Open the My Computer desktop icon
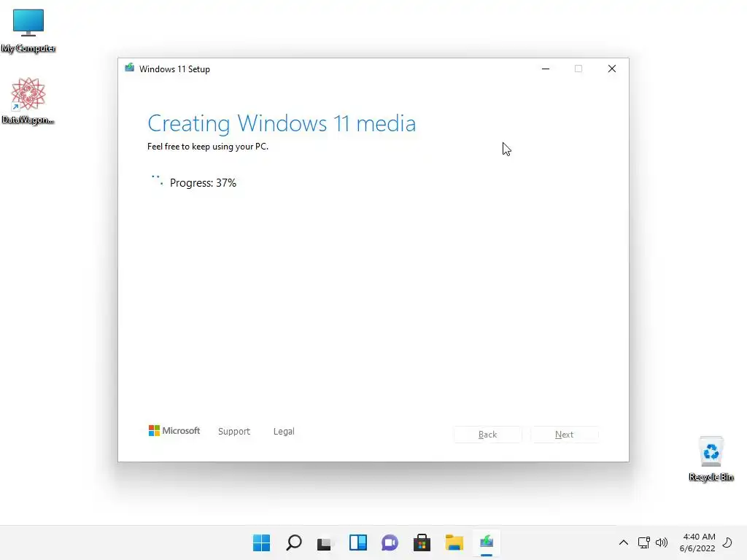 [x=28, y=31]
